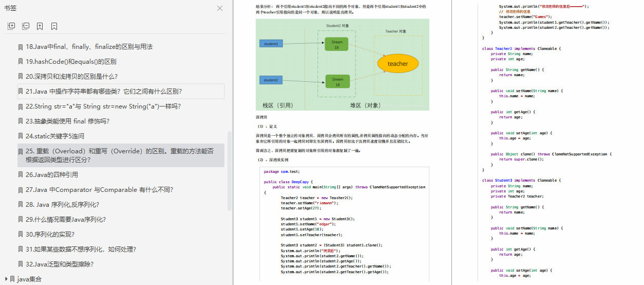Click the bookmark icon beside 26.Java的四种引用
Viewport: 644px width, 285px height.
(21, 175)
